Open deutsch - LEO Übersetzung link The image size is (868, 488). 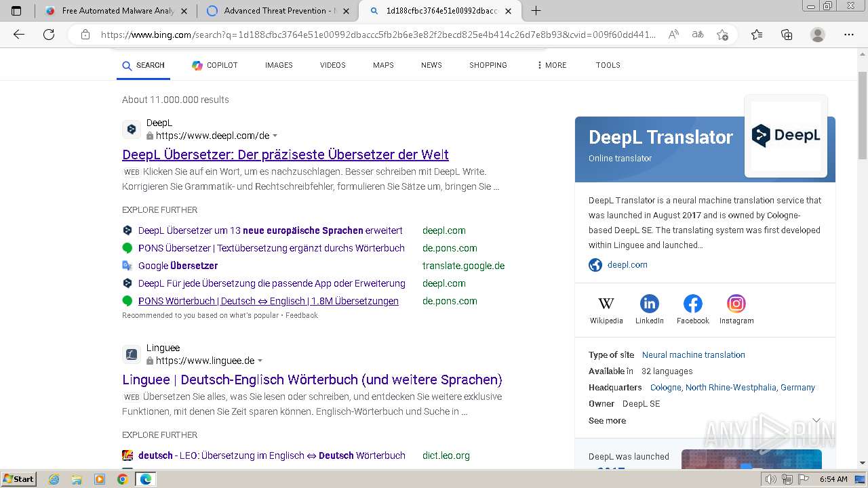click(x=272, y=455)
